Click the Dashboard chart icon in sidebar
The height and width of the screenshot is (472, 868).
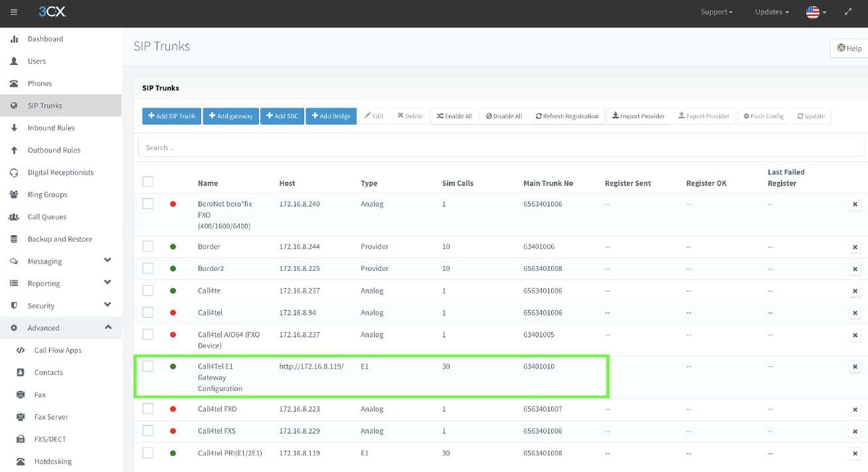click(14, 39)
